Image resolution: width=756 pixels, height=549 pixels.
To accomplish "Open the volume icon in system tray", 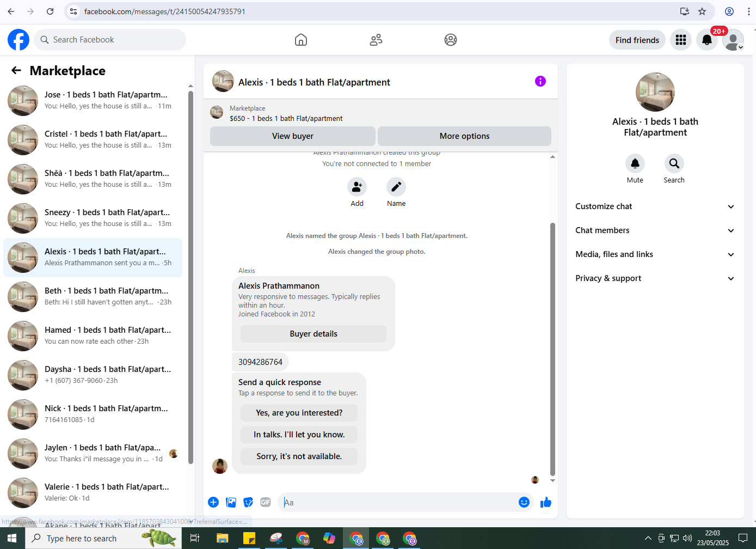I will 687,538.
